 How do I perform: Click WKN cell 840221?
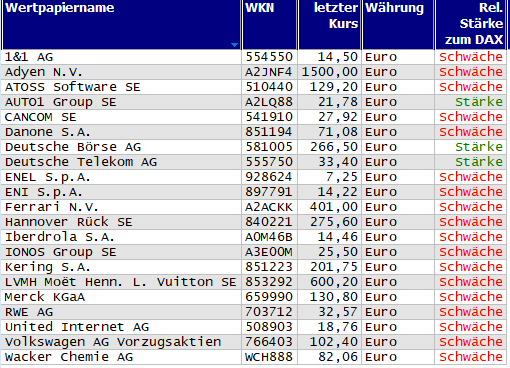(x=269, y=222)
